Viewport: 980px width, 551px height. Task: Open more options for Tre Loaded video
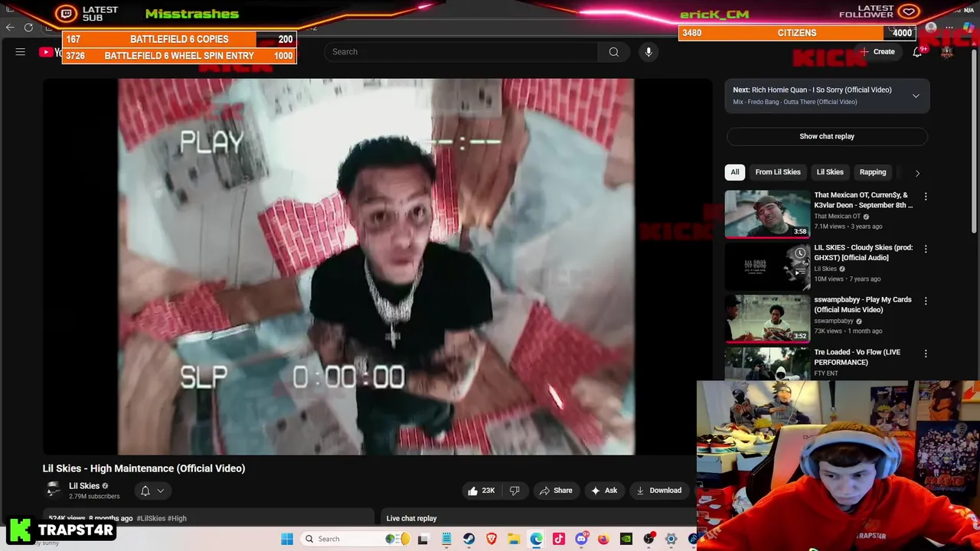point(926,354)
